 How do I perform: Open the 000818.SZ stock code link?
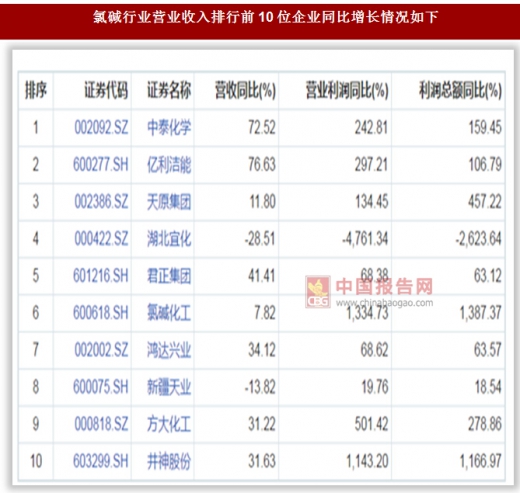101,424
